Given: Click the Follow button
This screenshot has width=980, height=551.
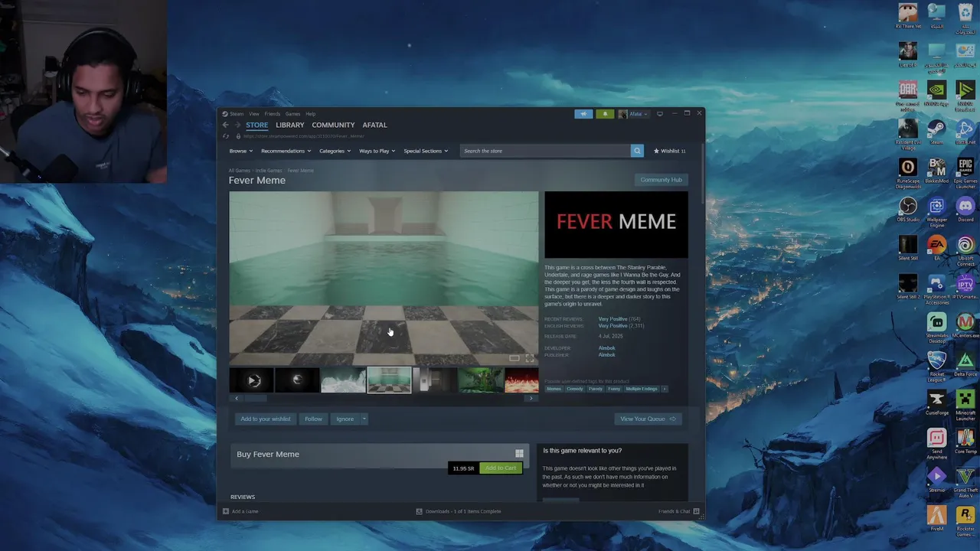Looking at the screenshot, I should (313, 419).
